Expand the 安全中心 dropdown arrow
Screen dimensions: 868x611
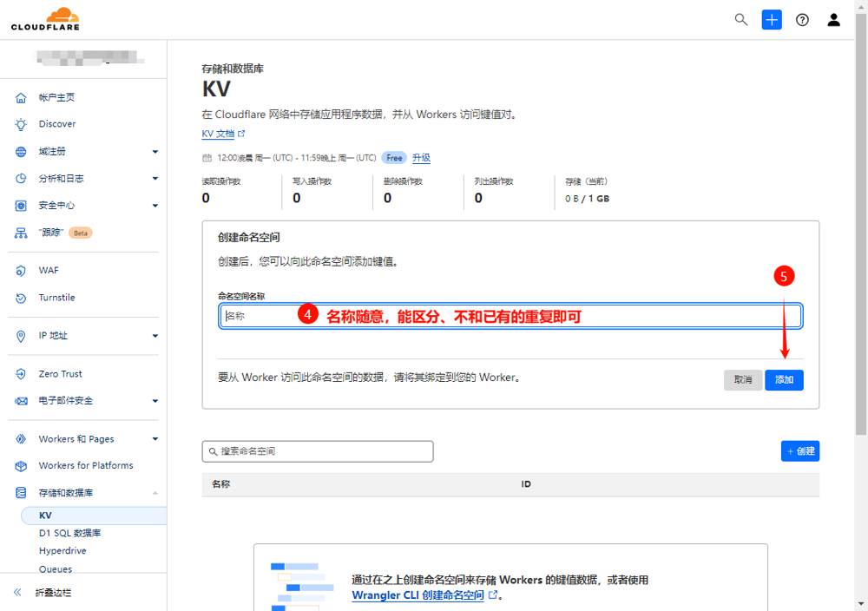pos(155,206)
